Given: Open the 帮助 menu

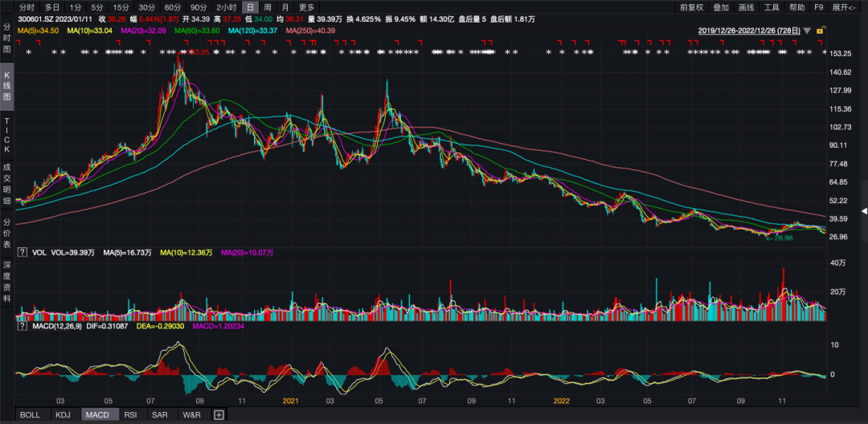Looking at the screenshot, I should click(x=796, y=7).
